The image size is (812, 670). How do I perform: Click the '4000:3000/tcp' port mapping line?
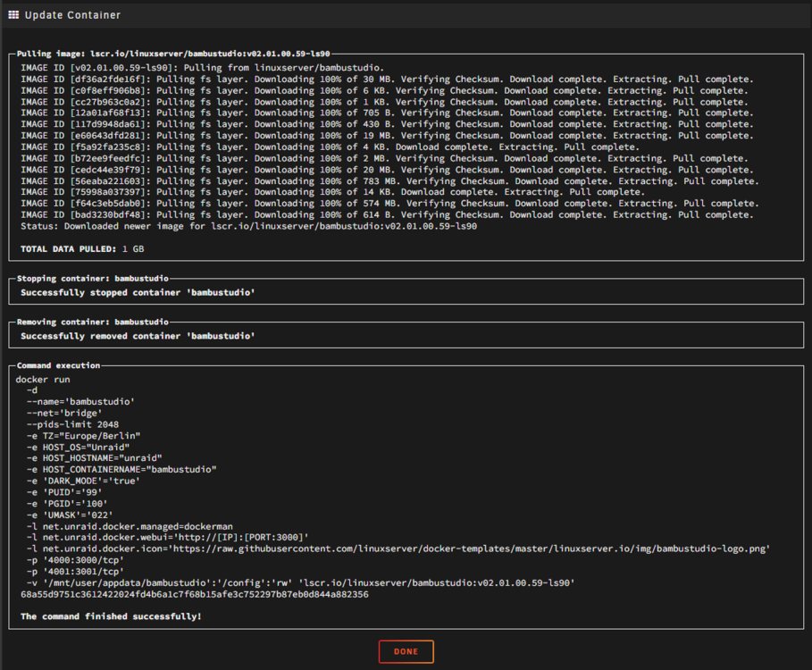coord(75,560)
